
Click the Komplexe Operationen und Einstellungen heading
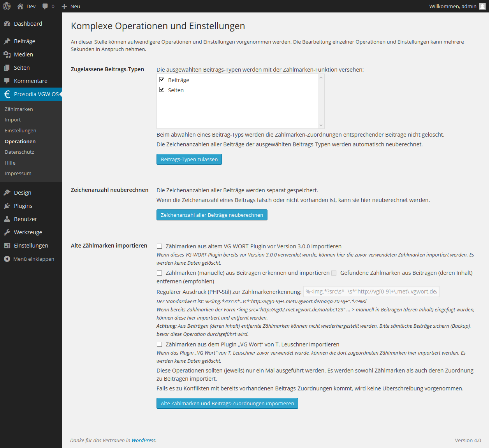click(x=158, y=26)
